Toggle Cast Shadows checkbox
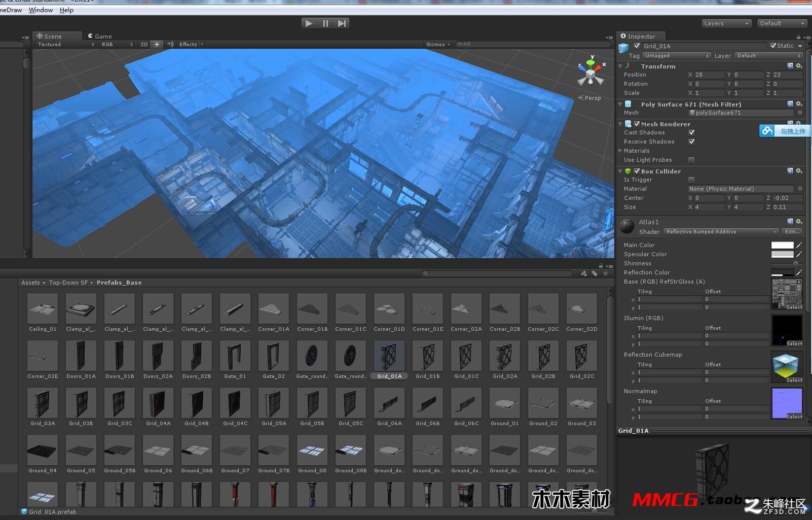Image resolution: width=812 pixels, height=520 pixels. point(691,132)
